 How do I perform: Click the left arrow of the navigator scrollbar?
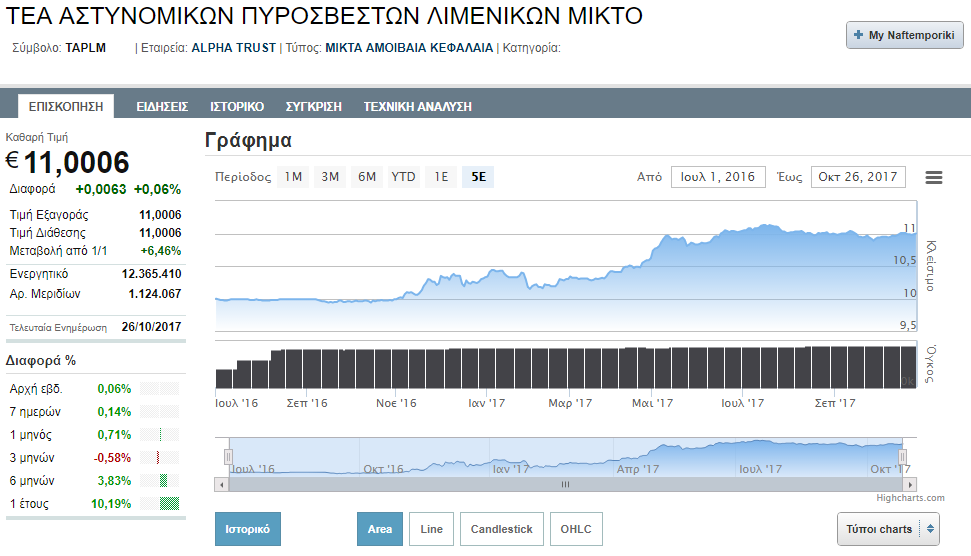[x=222, y=485]
